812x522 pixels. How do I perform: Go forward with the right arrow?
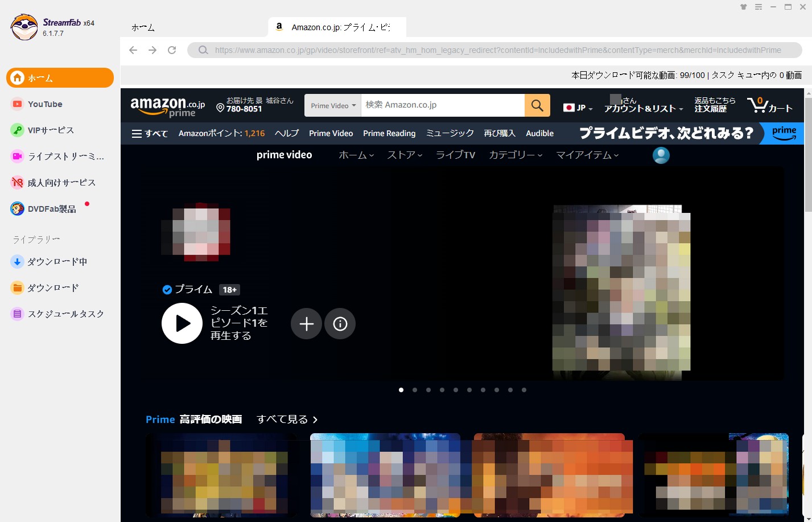coord(152,50)
